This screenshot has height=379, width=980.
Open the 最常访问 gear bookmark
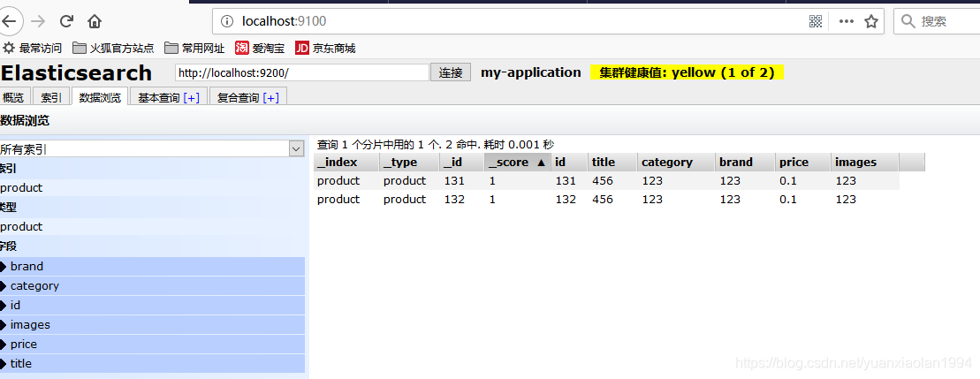pos(33,48)
